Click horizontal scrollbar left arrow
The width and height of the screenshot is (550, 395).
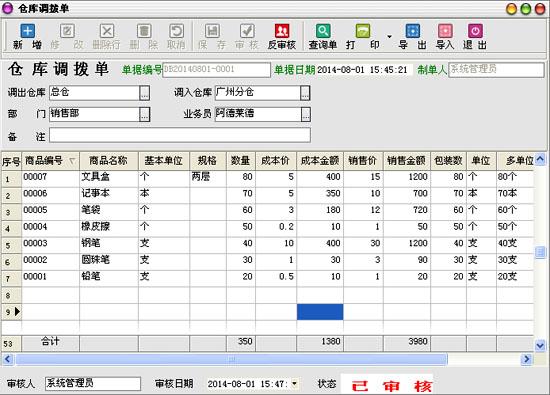[x=8, y=359]
